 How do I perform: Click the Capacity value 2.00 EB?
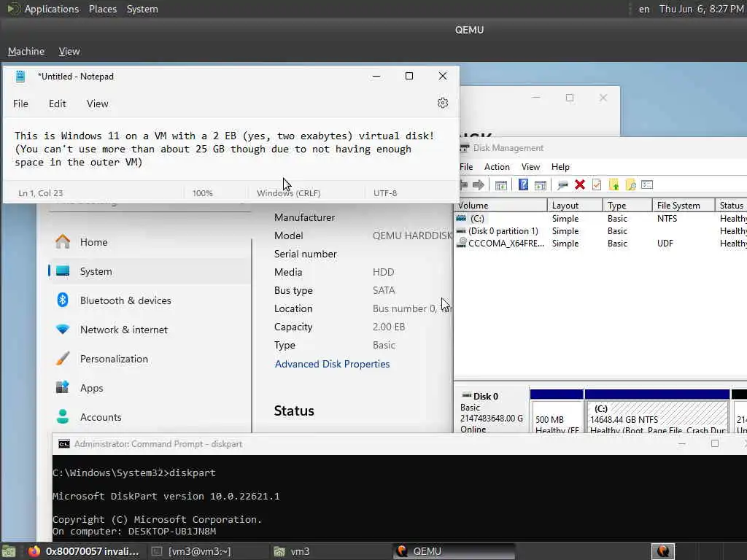tap(389, 327)
